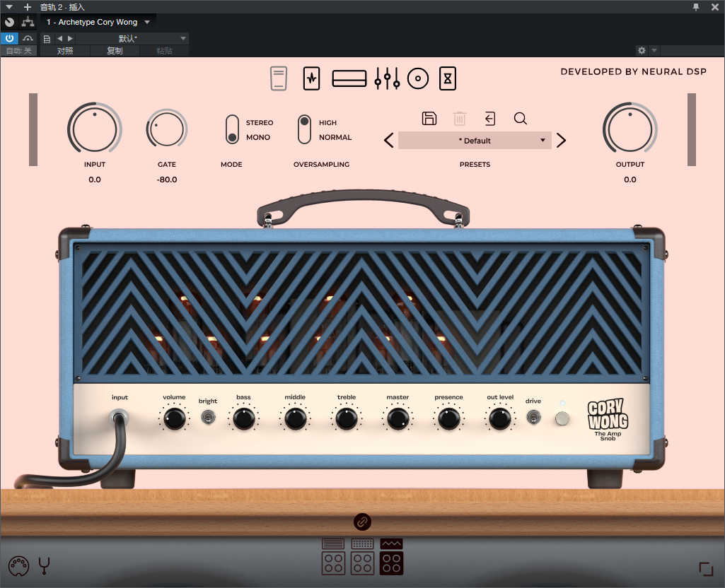Open plugin settings gear icon
This screenshot has width=725, height=588.
pos(642,50)
